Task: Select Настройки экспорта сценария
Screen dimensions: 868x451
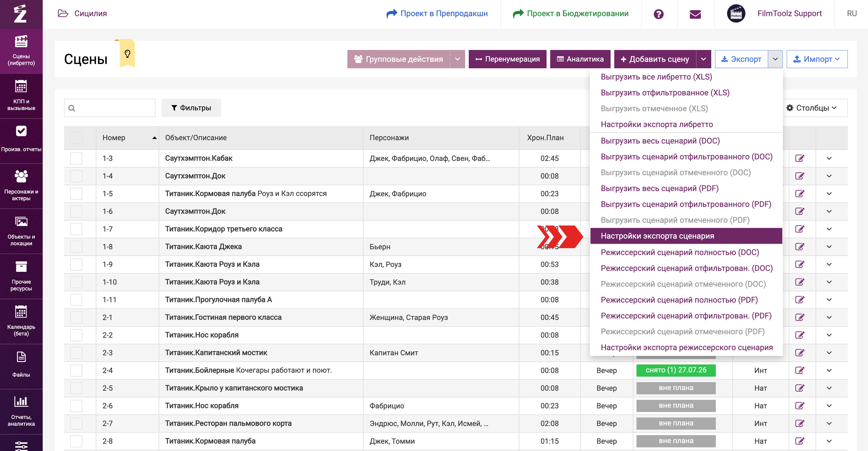Action: coord(687,236)
